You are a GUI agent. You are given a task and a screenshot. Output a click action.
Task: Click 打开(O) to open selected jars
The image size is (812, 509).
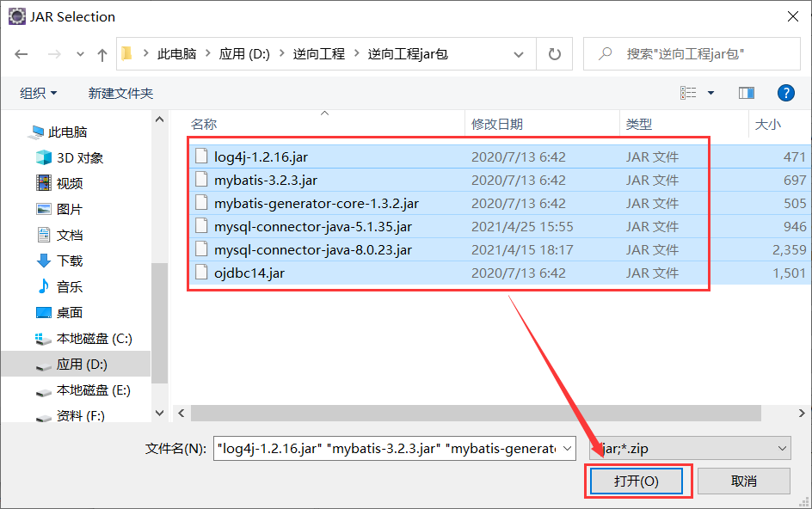coord(637,481)
